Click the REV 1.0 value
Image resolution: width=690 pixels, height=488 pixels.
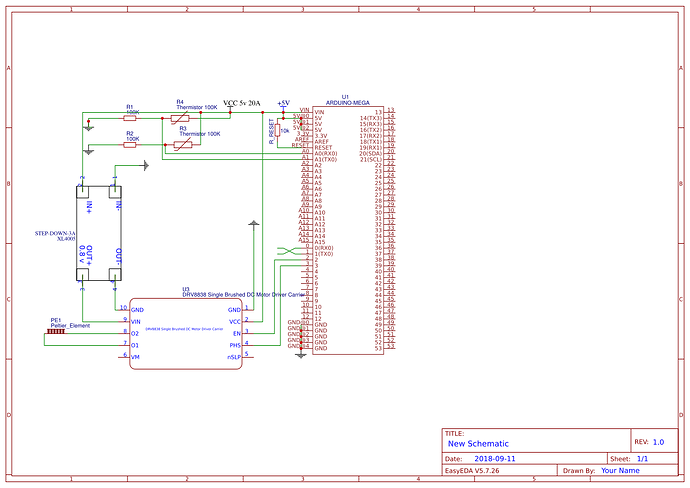tap(658, 441)
